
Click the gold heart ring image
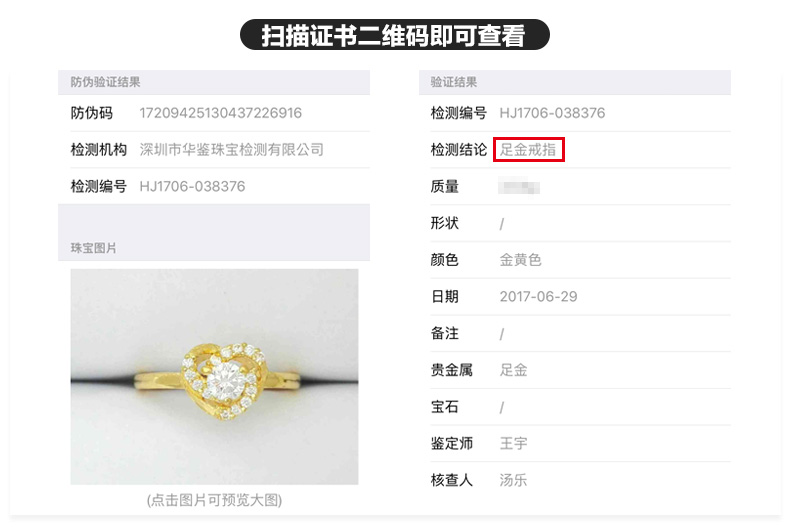click(x=214, y=376)
